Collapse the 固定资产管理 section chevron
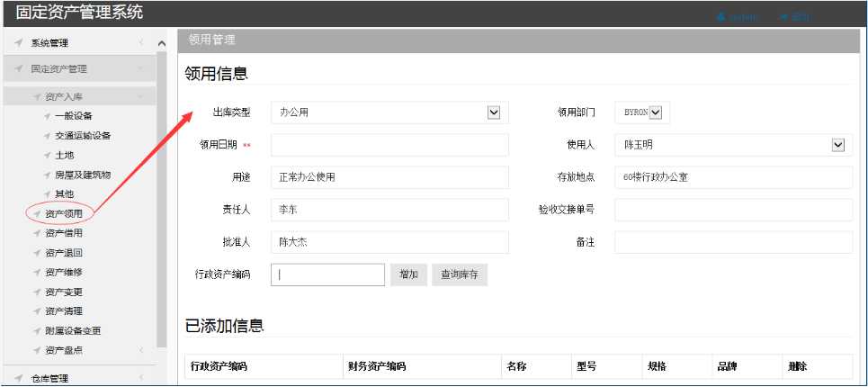The width and height of the screenshot is (868, 387). [140, 68]
